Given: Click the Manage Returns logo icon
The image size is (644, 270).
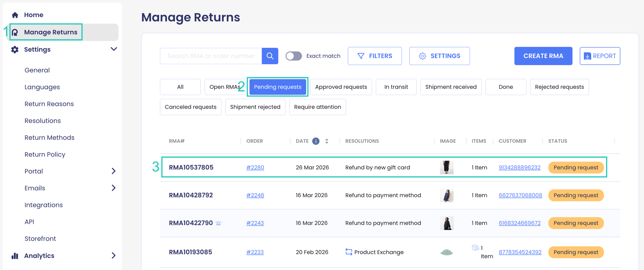Looking at the screenshot, I should pyautogui.click(x=15, y=32).
